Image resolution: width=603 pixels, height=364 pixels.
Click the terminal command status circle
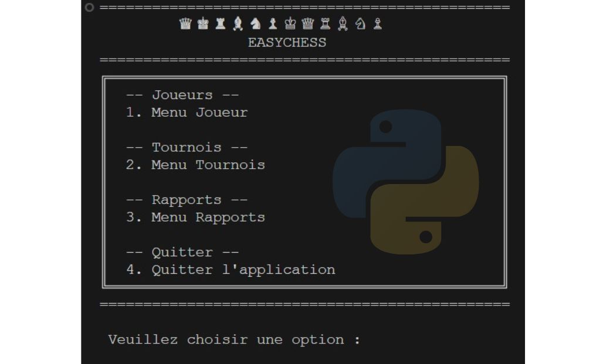coord(89,7)
